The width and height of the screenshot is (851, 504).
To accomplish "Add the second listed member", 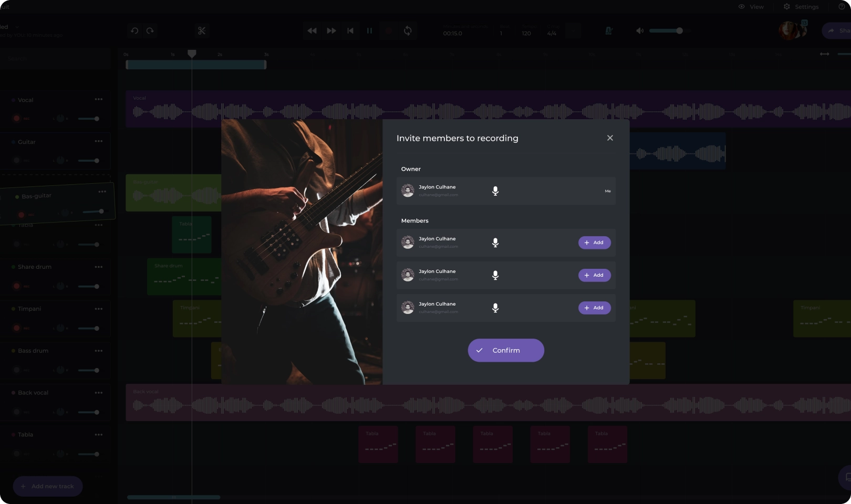I will [594, 275].
